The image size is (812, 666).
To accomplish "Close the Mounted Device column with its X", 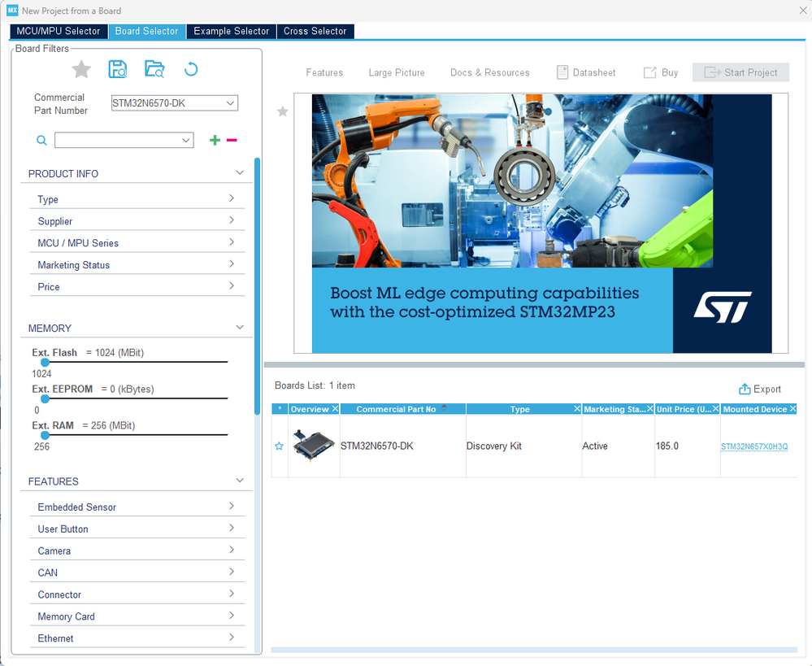I will click(792, 409).
